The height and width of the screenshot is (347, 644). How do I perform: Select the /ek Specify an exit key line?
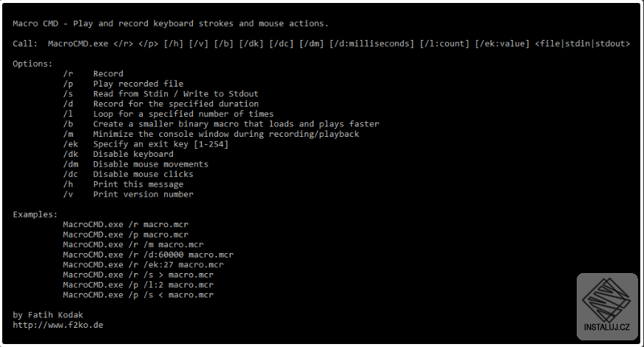point(146,144)
